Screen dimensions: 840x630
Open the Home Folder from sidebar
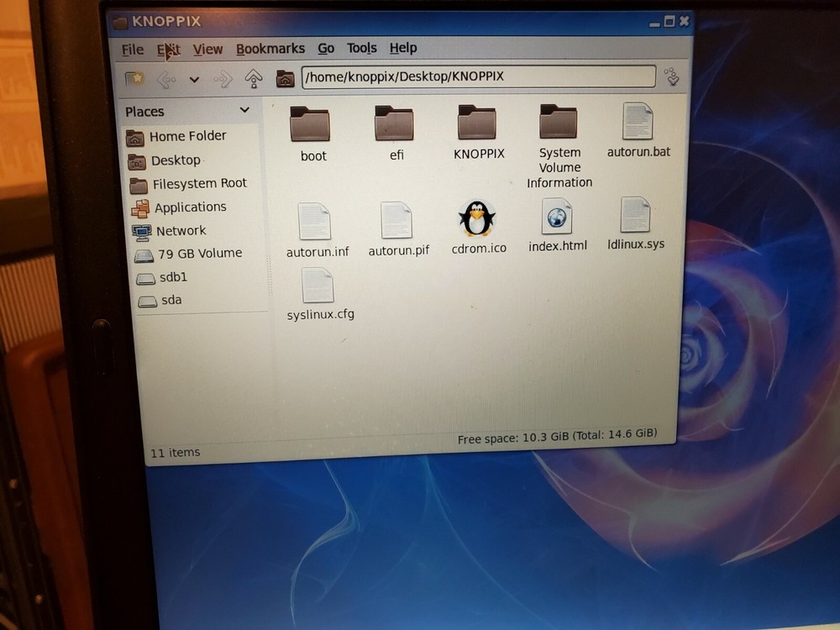click(x=186, y=136)
